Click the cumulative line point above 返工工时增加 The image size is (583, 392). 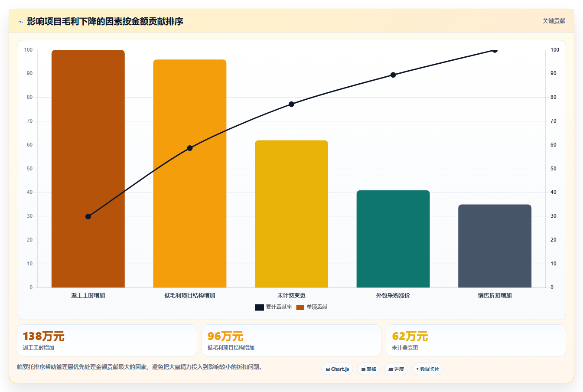(88, 216)
